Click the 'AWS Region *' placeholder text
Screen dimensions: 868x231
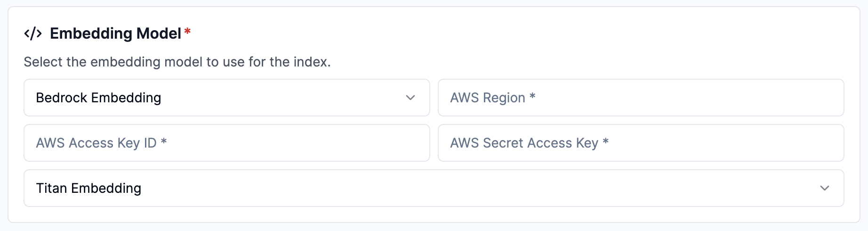(492, 98)
